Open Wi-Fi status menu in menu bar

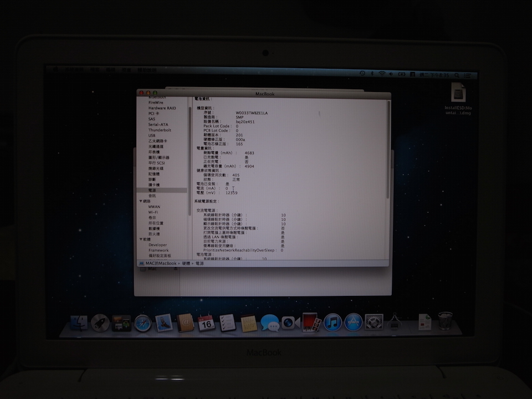(x=382, y=74)
